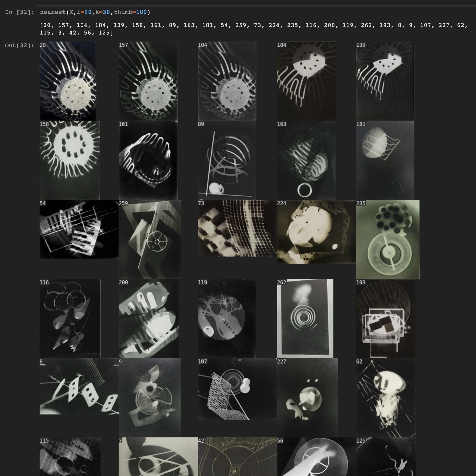Open thumbnail labeled 224

pyautogui.click(x=317, y=232)
